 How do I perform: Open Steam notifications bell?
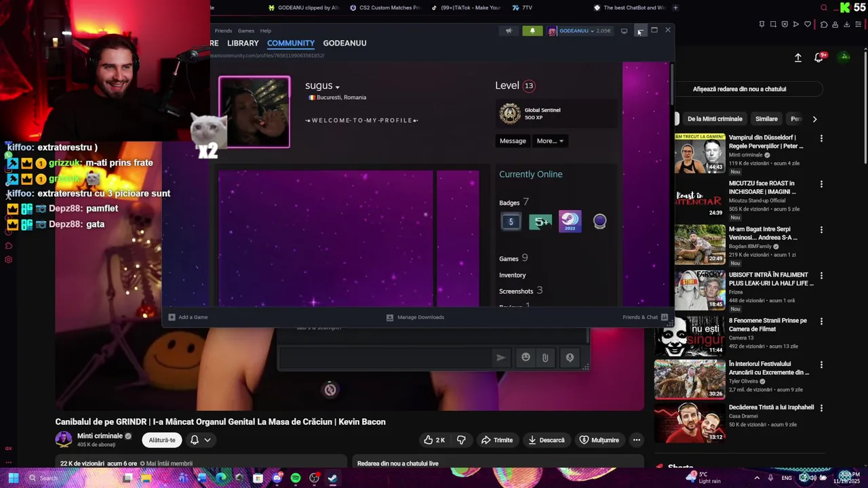(x=532, y=30)
